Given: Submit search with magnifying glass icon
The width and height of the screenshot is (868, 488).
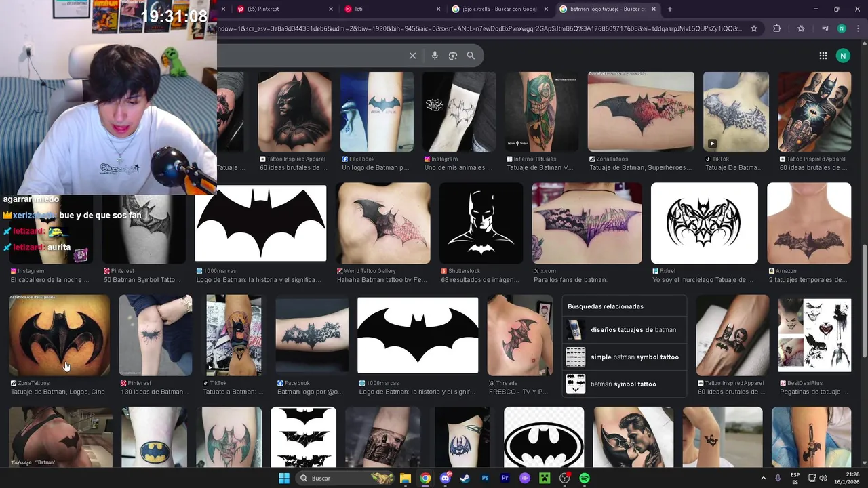Looking at the screenshot, I should pyautogui.click(x=471, y=56).
